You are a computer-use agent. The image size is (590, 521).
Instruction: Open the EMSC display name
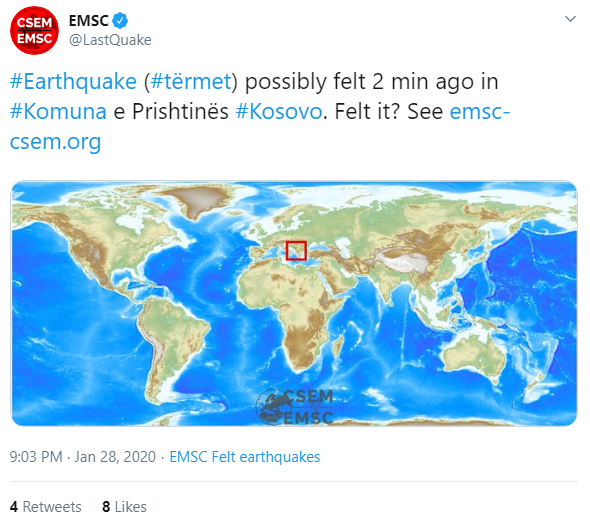coord(89,20)
